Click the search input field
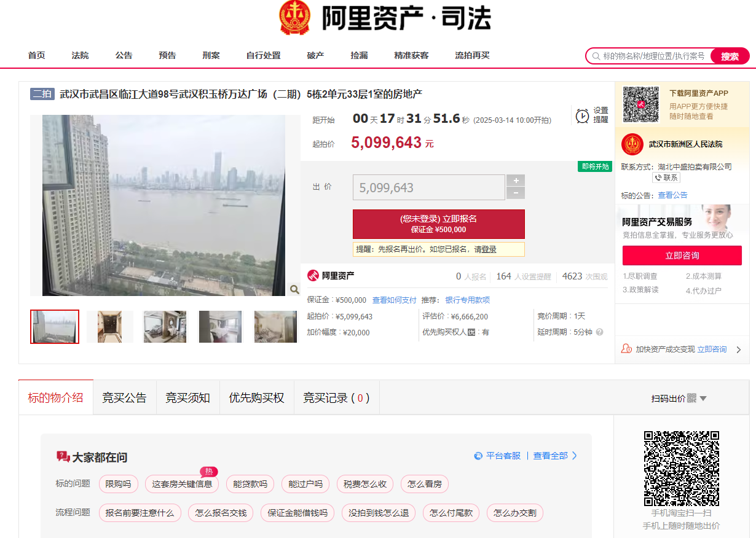 (x=653, y=57)
